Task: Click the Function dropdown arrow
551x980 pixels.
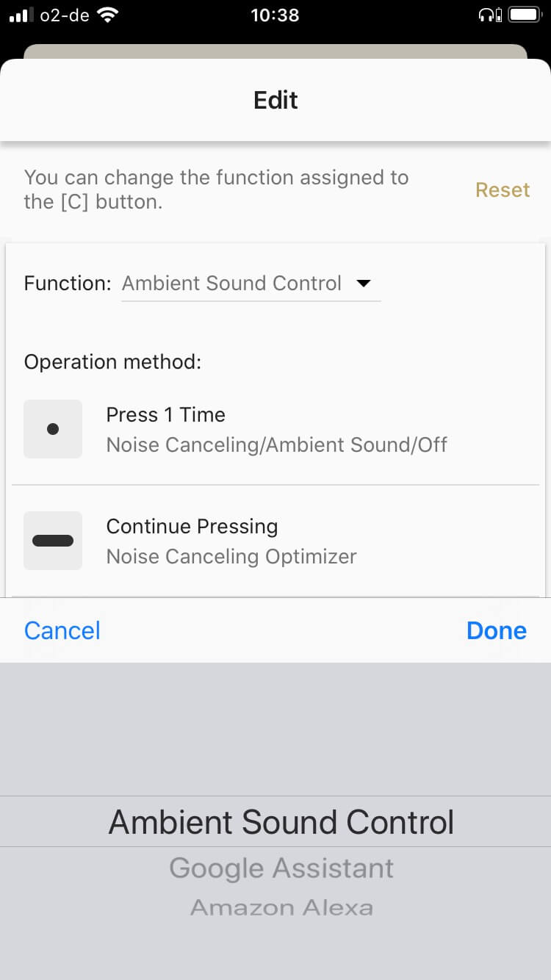Action: (x=363, y=284)
